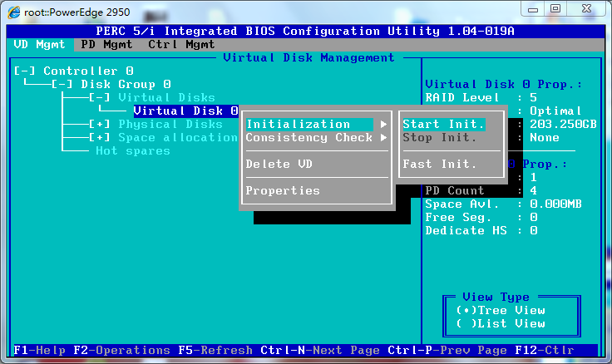
Task: Click the 203.250GB size value
Action: tap(563, 124)
